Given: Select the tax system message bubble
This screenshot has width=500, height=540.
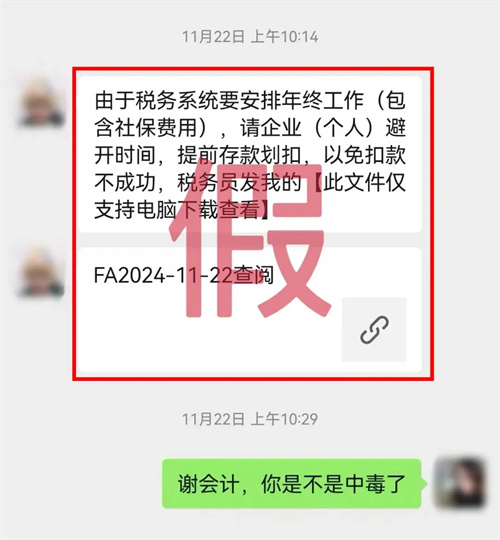Looking at the screenshot, I should coord(250,154).
